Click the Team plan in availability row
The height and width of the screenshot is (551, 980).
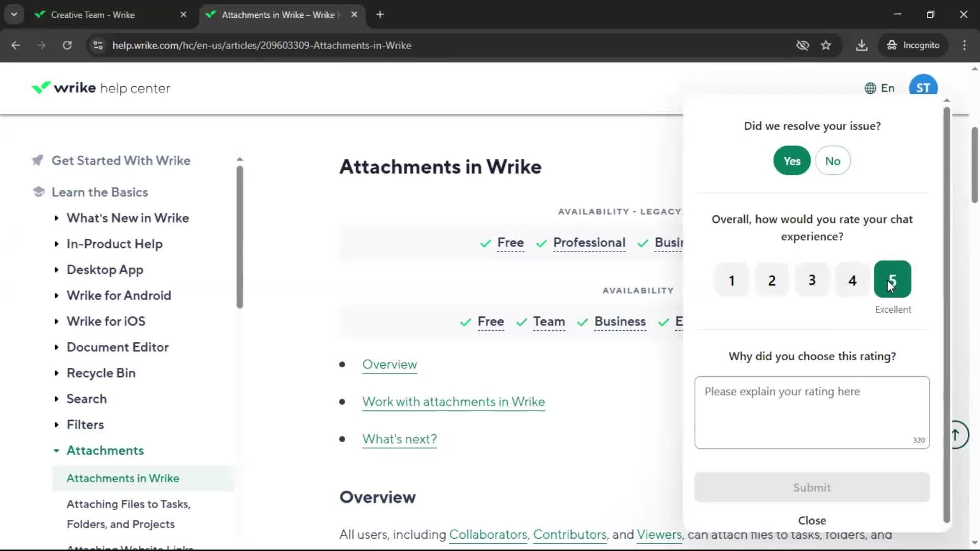(x=549, y=321)
